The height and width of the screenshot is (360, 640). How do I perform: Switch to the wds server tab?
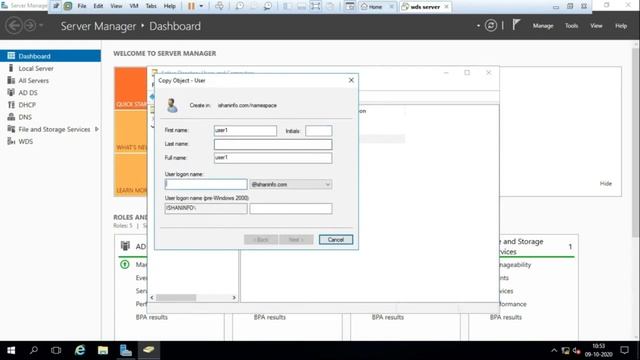coord(425,7)
